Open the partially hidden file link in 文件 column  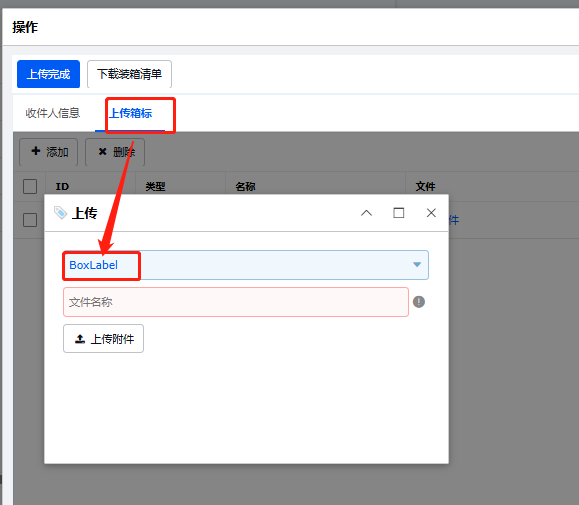point(454,220)
